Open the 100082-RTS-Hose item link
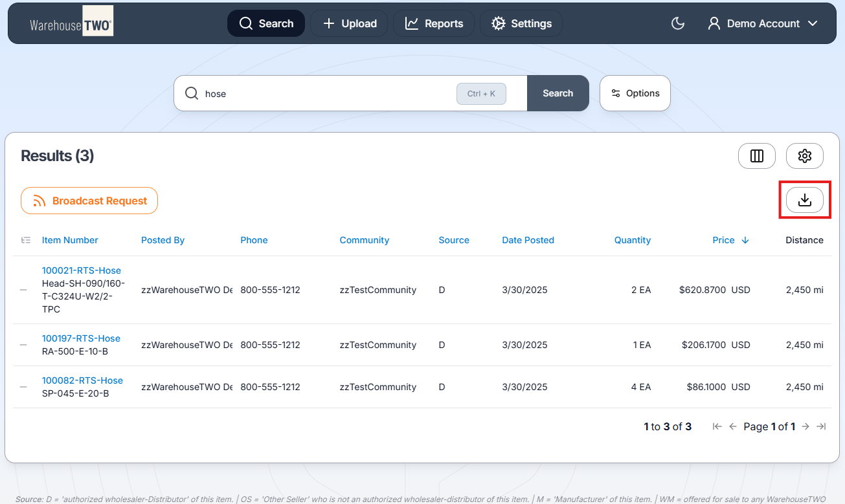Viewport: 845px width, 504px height. [x=82, y=380]
